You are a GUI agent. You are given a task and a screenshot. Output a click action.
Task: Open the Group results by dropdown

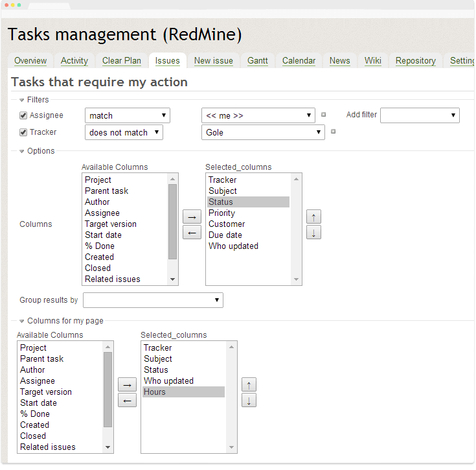pyautogui.click(x=153, y=300)
